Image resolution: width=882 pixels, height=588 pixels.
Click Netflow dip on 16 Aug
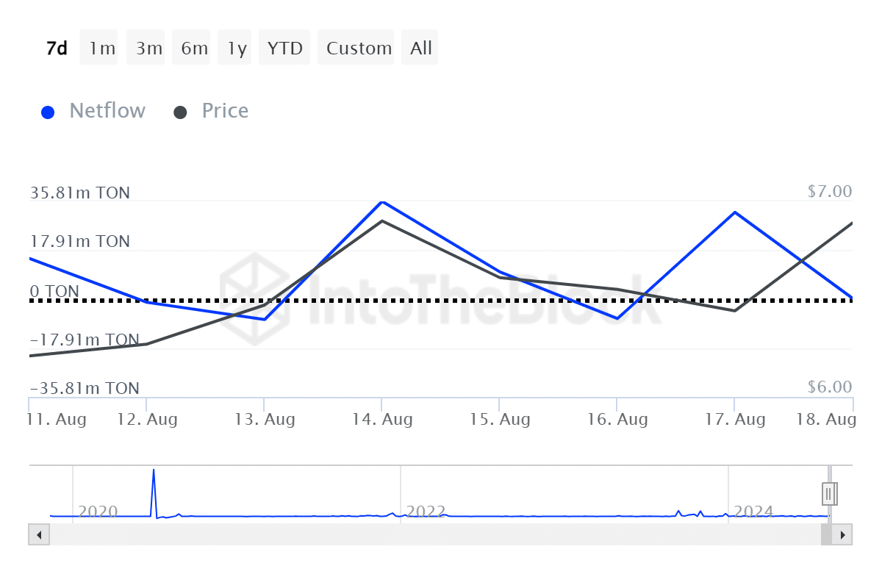[617, 318]
